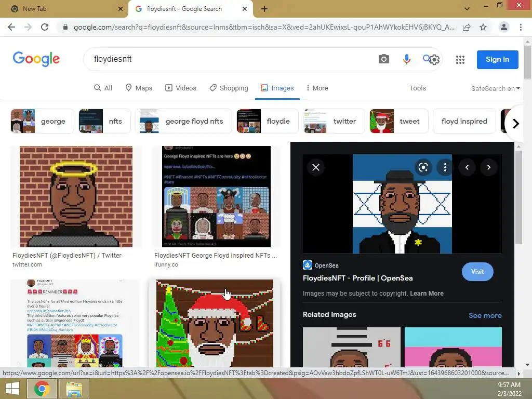
Task: Click the FloydiesNFT George Floyd inspired NFTs title
Action: [x=216, y=256]
